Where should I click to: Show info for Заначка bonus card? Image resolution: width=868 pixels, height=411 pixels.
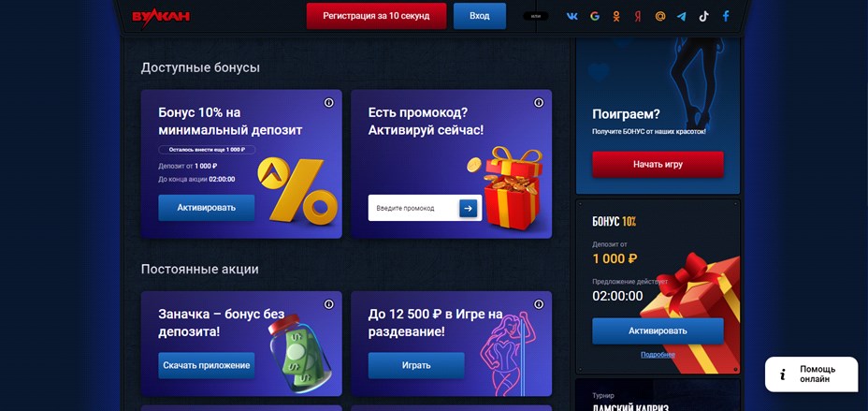(x=329, y=304)
